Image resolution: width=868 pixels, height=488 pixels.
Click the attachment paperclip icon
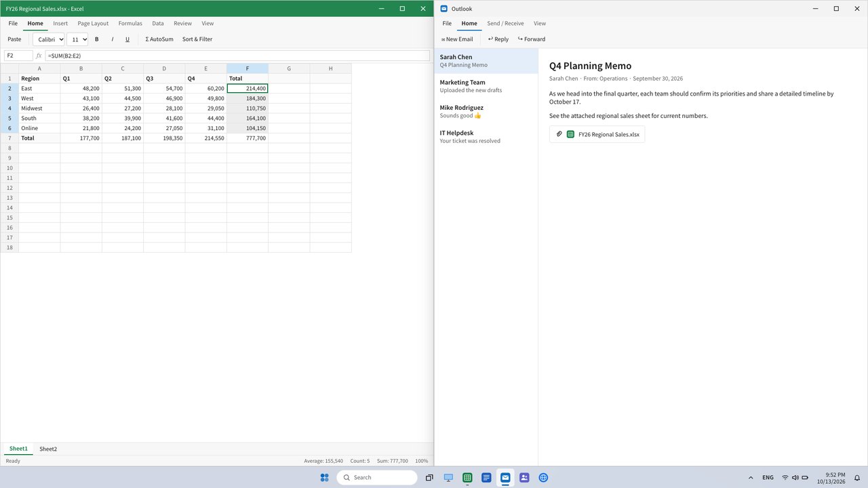tap(559, 134)
